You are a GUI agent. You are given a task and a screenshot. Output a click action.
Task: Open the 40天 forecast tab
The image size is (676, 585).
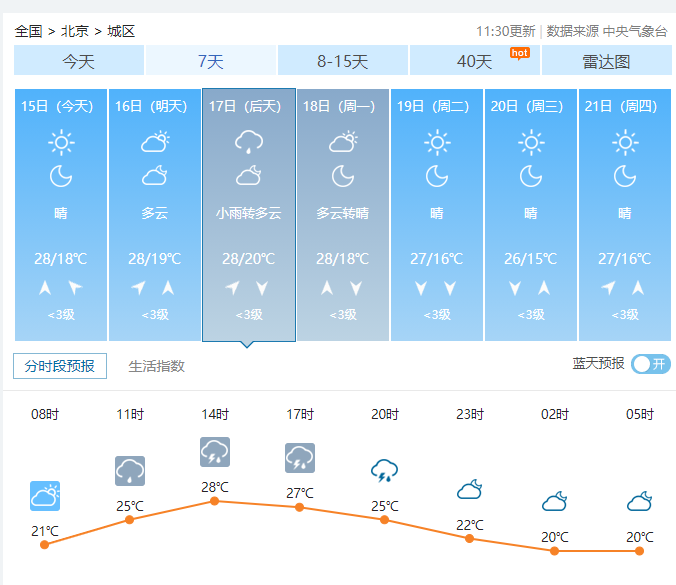pos(475,61)
